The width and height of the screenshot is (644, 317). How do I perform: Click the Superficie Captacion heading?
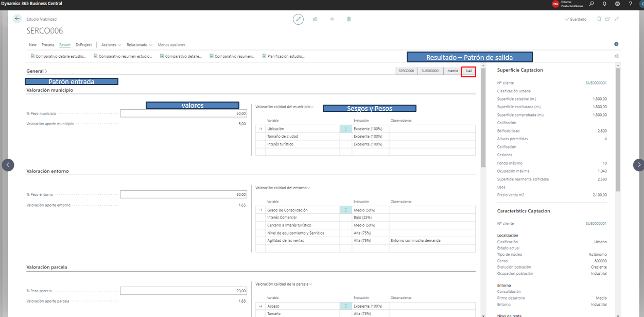coord(520,70)
